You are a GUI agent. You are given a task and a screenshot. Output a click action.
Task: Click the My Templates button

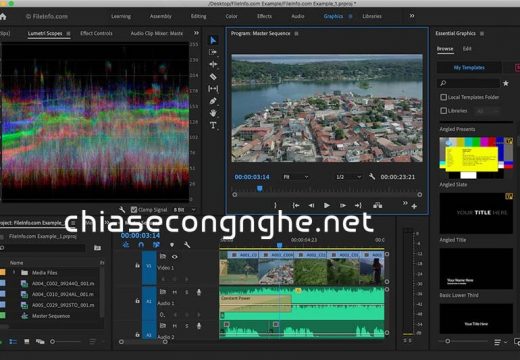tap(469, 68)
